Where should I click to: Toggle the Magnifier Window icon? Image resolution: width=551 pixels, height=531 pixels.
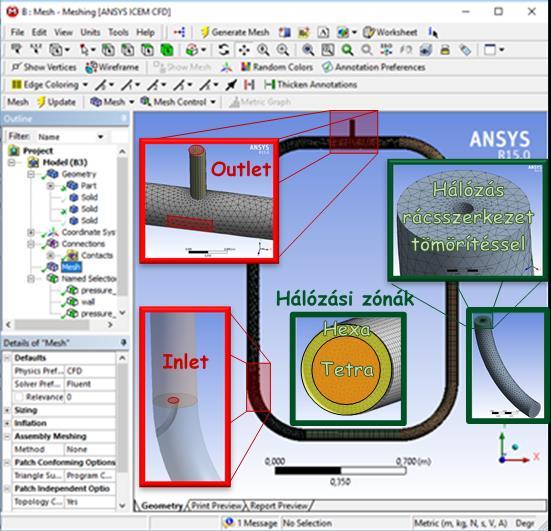(328, 50)
